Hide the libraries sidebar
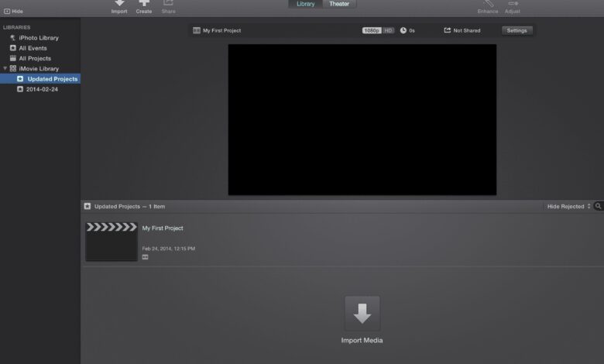The image size is (604, 364). (x=13, y=12)
